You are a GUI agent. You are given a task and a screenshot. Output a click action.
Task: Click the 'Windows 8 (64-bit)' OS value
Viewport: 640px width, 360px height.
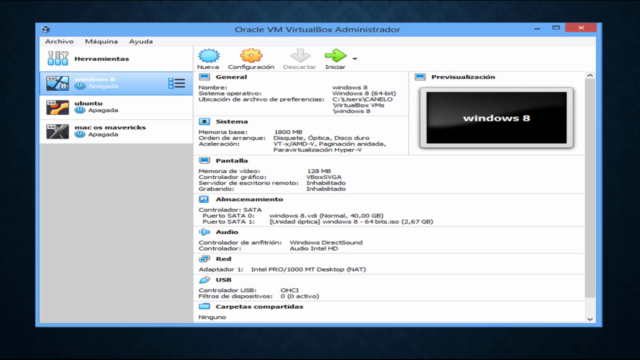tap(364, 93)
